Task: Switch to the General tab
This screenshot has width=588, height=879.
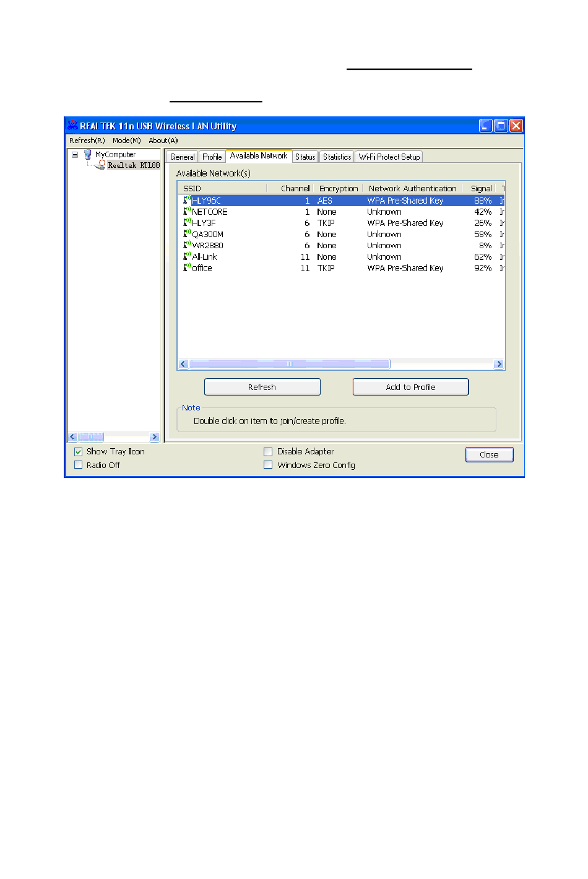Action: 182,157
